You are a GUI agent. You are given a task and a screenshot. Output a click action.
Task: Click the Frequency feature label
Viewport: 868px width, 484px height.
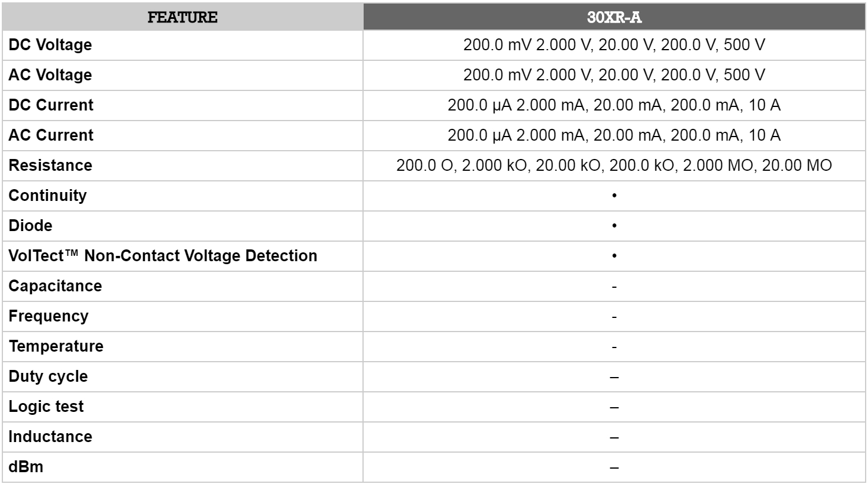pyautogui.click(x=48, y=316)
